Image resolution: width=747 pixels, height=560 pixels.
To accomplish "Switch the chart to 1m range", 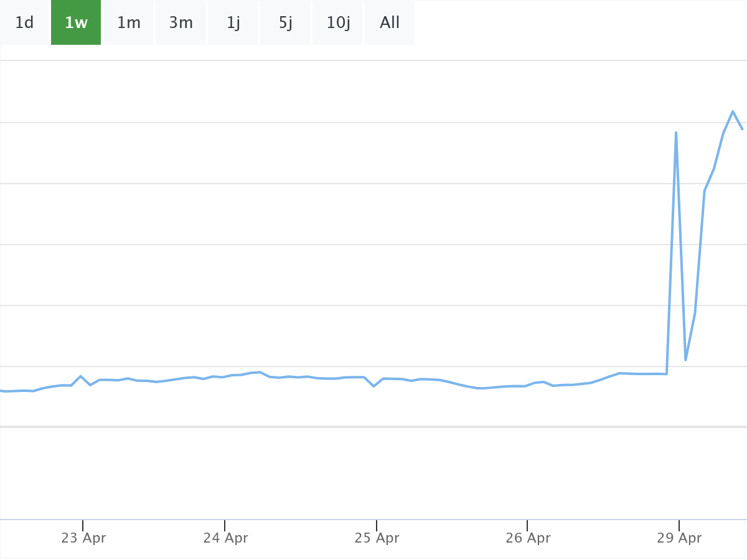I will click(x=129, y=23).
